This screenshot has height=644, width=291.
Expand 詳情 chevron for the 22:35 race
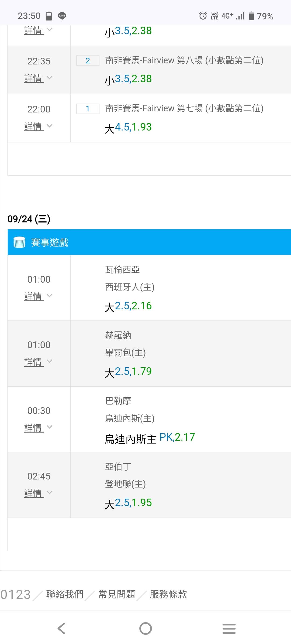50,78
